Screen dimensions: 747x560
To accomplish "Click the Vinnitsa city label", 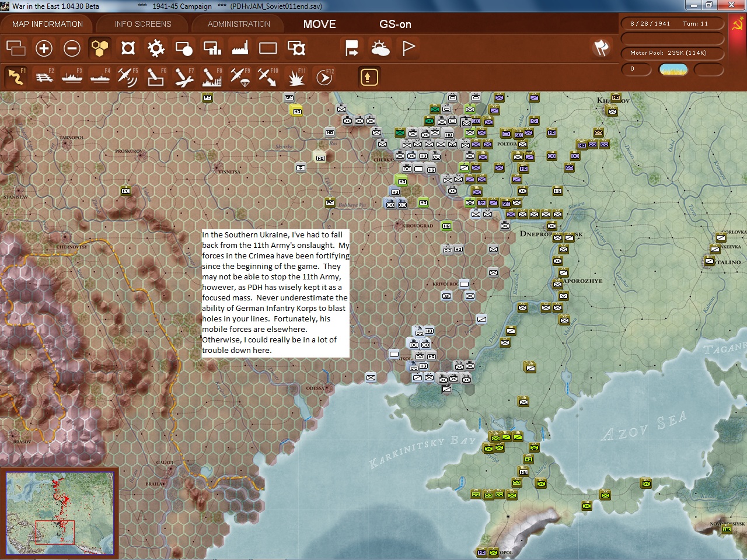I will 228,171.
